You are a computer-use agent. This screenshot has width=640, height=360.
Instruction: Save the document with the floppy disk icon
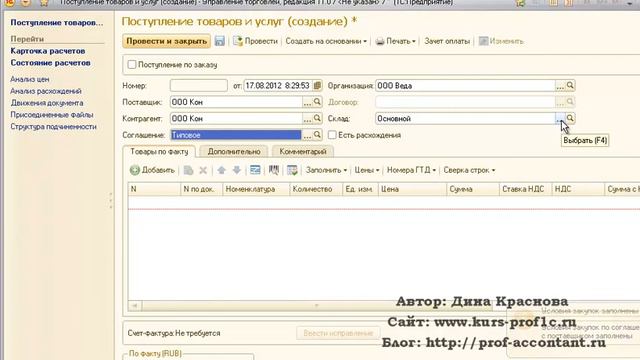pyautogui.click(x=220, y=41)
